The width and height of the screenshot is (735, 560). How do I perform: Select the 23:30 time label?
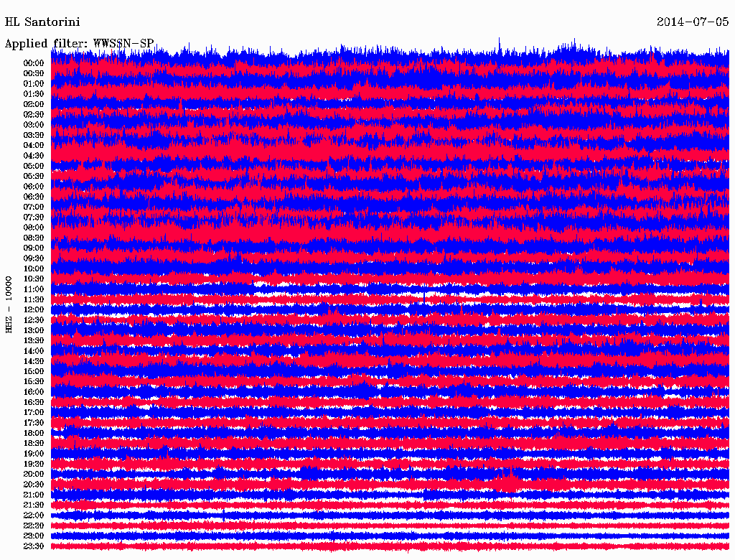34,546
